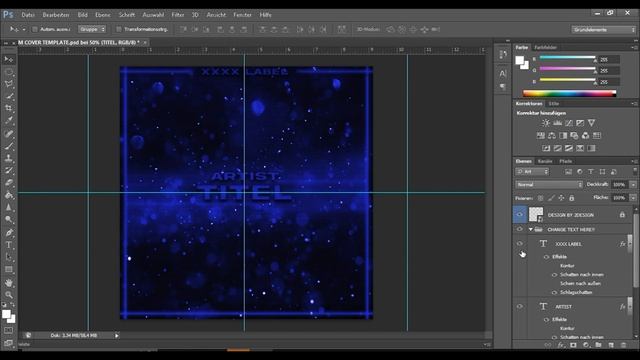The height and width of the screenshot is (360, 640).
Task: Select the Healing Brush tool
Action: click(9, 133)
